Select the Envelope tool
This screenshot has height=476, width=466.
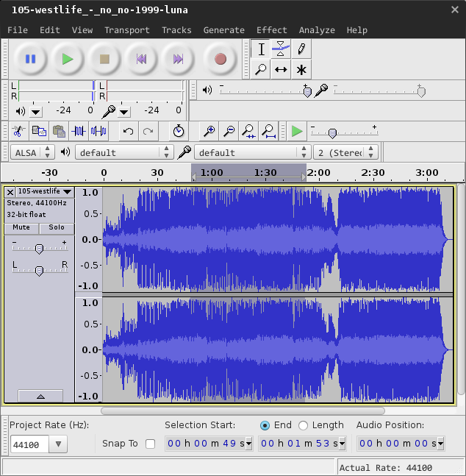[x=281, y=49]
